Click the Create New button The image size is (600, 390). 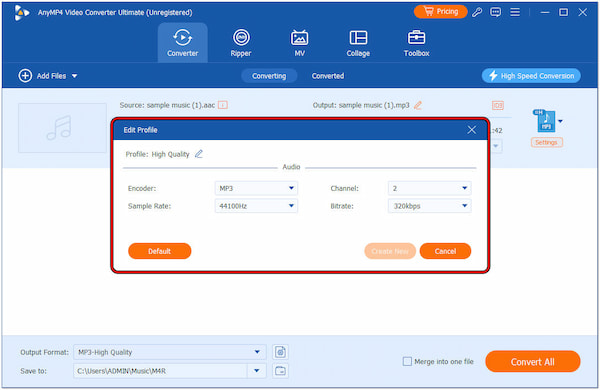pos(390,251)
